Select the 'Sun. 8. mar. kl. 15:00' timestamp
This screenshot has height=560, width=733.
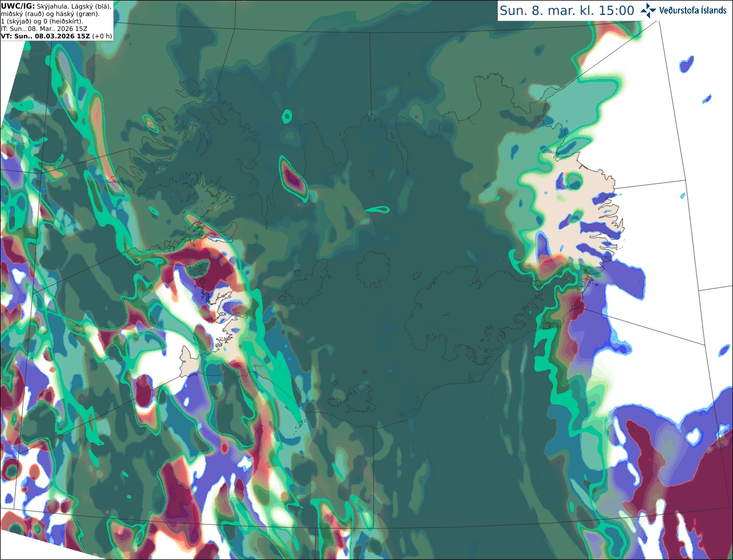[x=567, y=10]
